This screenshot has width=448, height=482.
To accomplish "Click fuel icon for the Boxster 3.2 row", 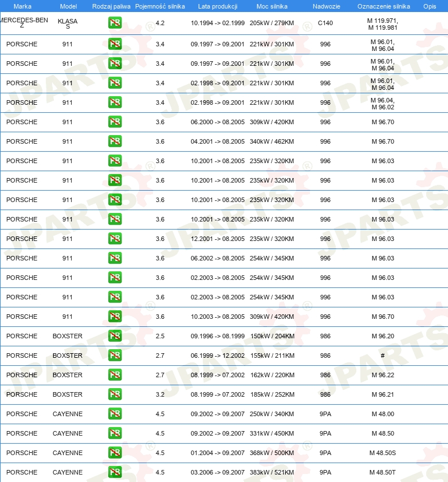I will (115, 394).
